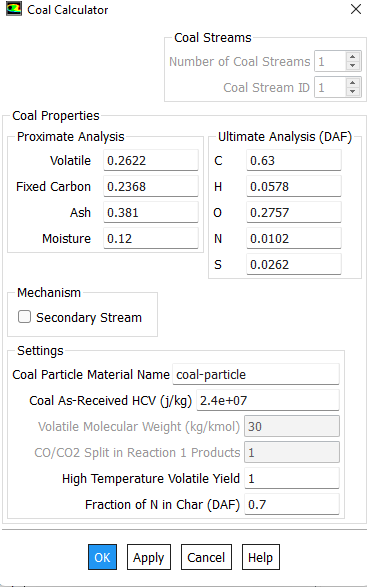Edit the Coal Particle Material Name field
This screenshot has width=367, height=587.
pos(256,374)
